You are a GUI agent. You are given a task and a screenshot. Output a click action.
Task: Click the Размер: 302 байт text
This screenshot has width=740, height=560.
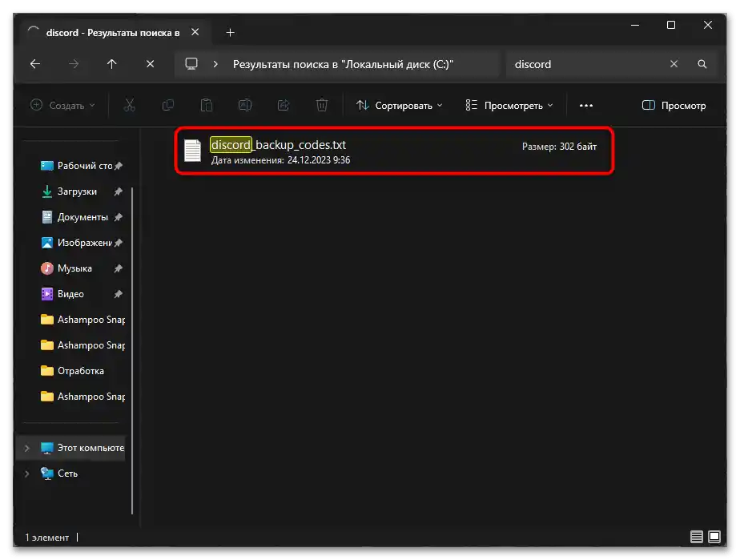[559, 147]
